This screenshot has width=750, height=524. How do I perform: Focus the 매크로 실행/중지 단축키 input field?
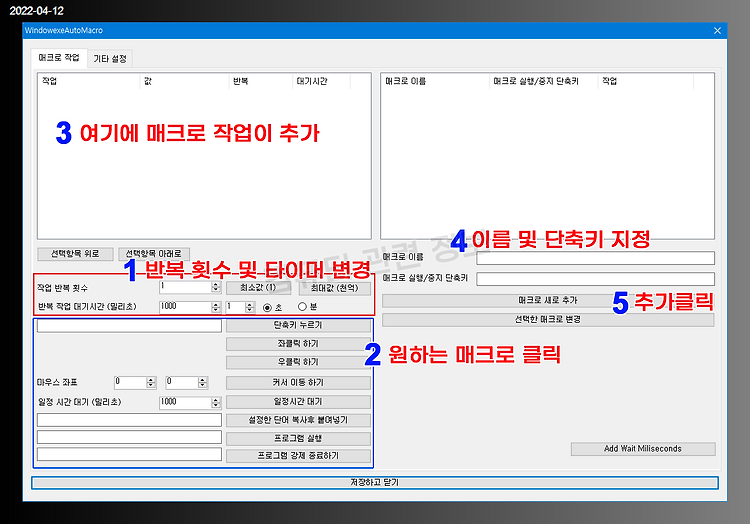coord(596,279)
